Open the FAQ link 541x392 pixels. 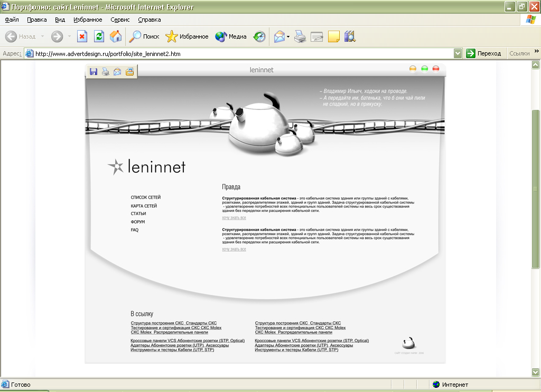[x=134, y=230]
